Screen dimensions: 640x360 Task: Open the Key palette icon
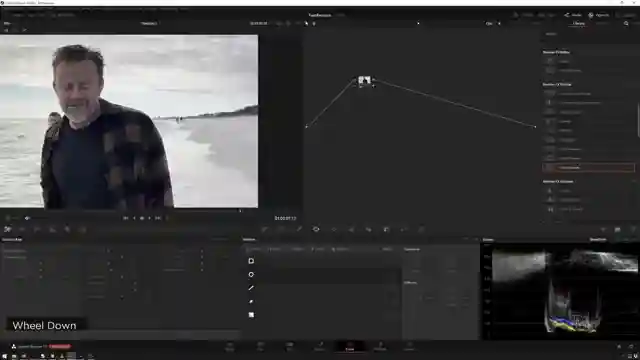(386, 229)
